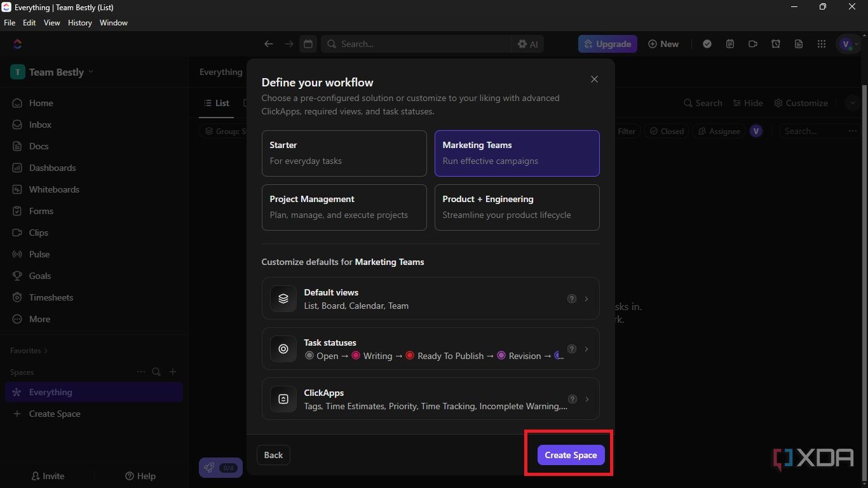Open the nine-dot apps grid icon
The height and width of the screenshot is (488, 868).
click(822, 44)
